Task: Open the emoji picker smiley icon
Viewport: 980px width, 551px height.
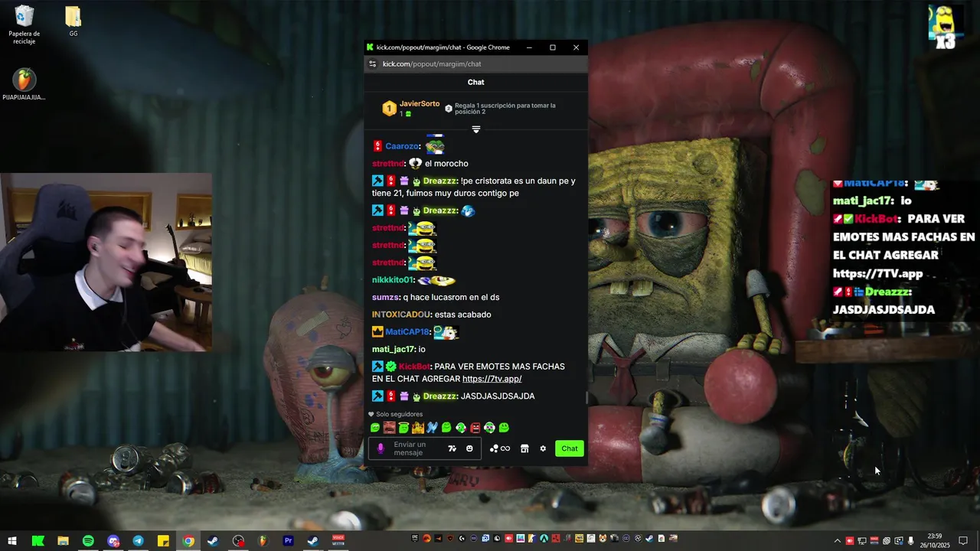Action: coord(469,448)
